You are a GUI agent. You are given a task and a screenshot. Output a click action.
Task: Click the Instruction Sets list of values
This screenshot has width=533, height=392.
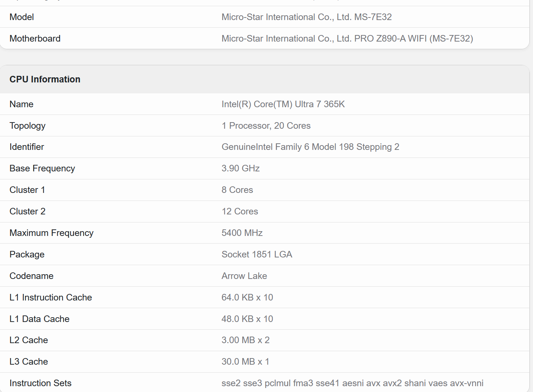[x=352, y=383]
